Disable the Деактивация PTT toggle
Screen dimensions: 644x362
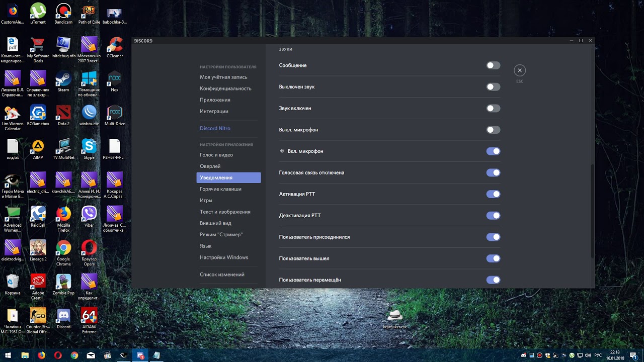pyautogui.click(x=493, y=216)
